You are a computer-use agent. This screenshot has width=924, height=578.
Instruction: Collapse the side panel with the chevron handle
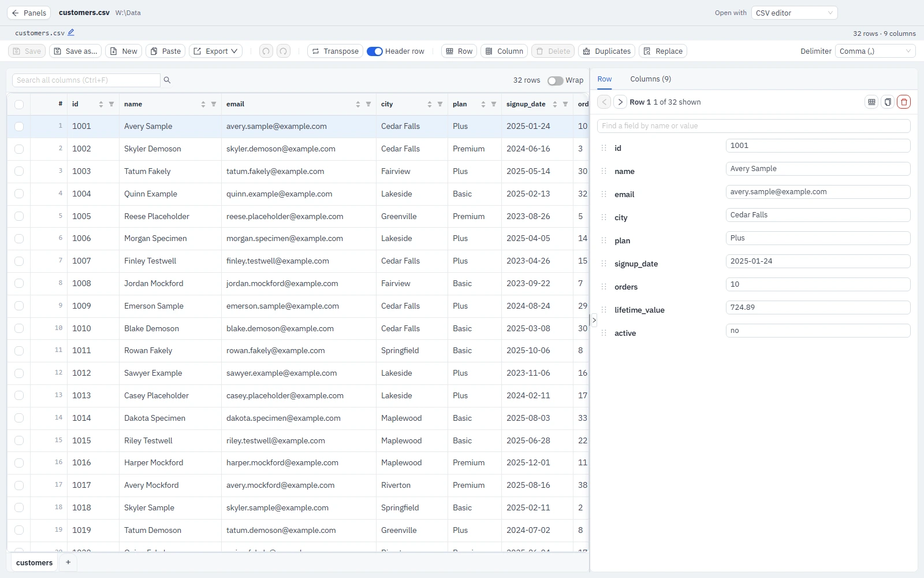[x=594, y=320]
